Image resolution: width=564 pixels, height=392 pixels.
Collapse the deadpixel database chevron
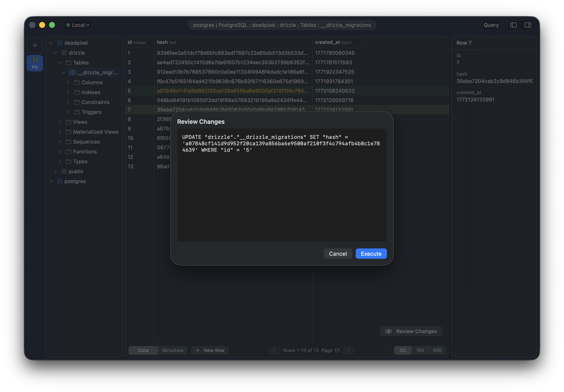(51, 43)
